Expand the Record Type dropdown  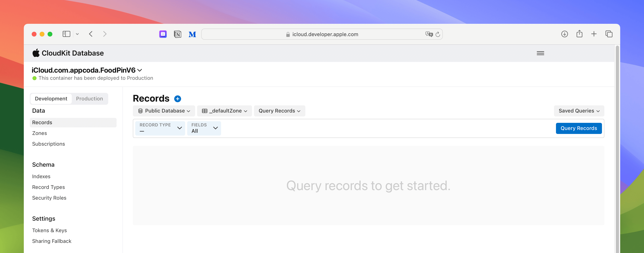160,128
